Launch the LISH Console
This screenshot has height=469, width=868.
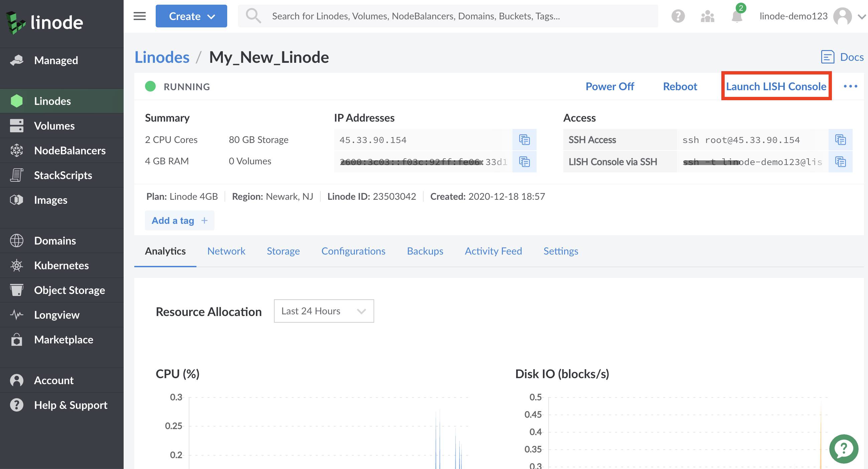[x=776, y=86]
